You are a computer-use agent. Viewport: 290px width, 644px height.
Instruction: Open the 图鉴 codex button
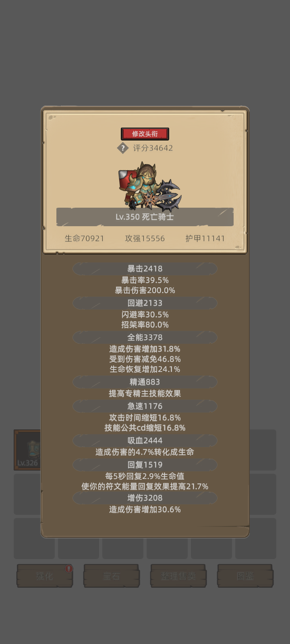[x=245, y=576]
